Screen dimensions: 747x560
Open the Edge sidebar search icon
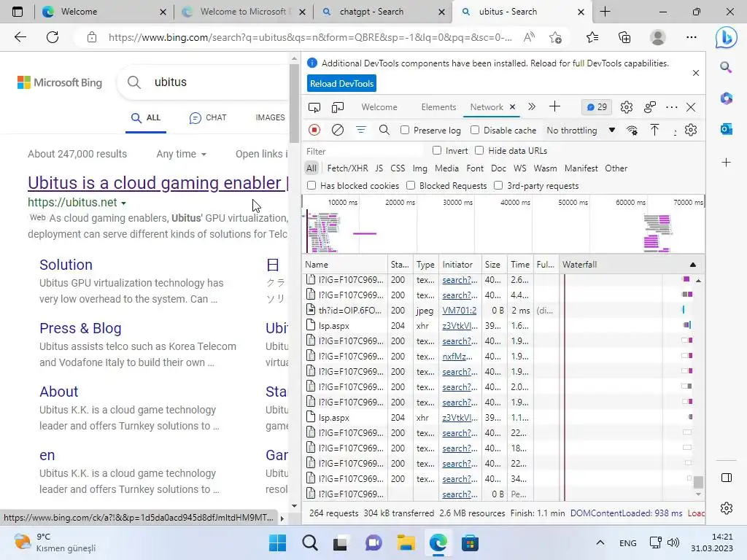click(726, 67)
